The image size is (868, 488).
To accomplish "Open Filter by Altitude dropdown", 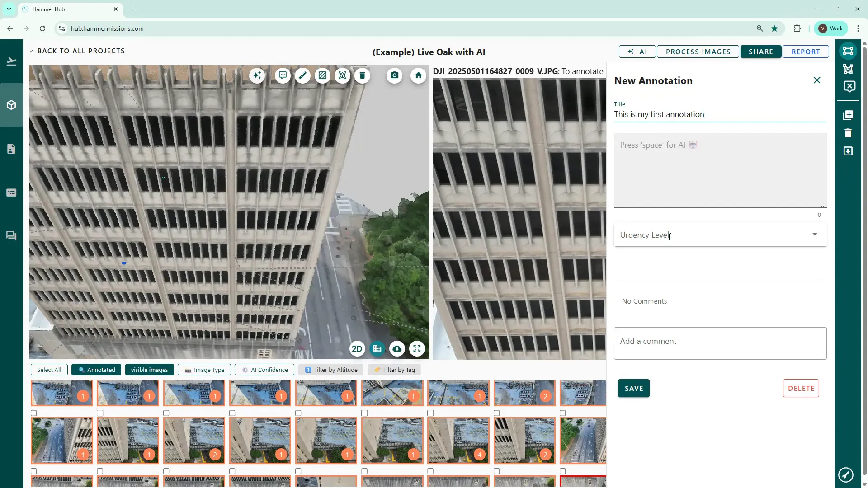I will [331, 370].
